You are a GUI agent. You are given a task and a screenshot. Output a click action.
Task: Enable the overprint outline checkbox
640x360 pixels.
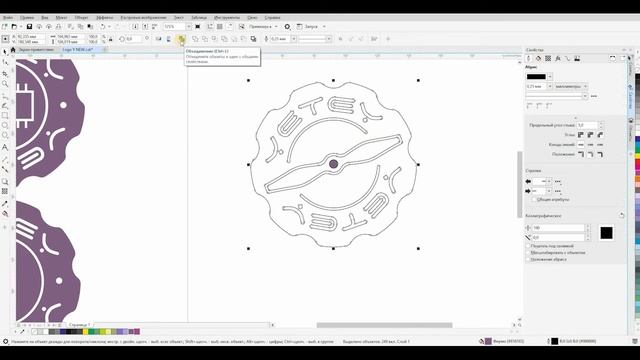(528, 259)
